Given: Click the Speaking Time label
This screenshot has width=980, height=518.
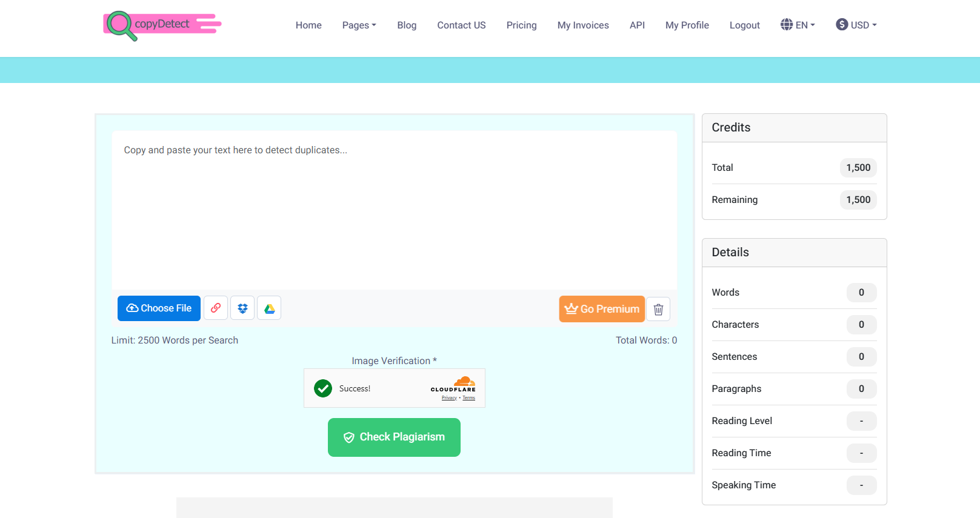Looking at the screenshot, I should [x=744, y=485].
